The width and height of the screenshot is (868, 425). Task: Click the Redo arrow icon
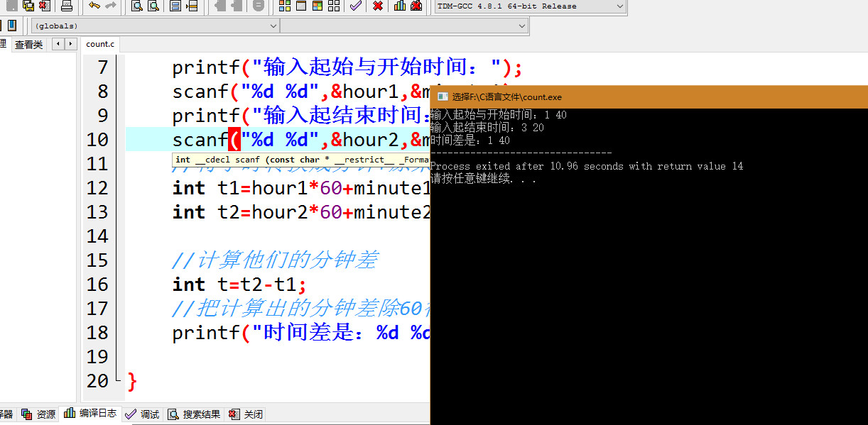coord(111,6)
